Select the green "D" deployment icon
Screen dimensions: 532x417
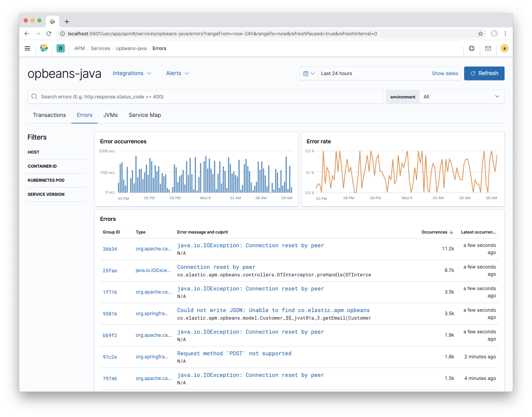pyautogui.click(x=61, y=48)
